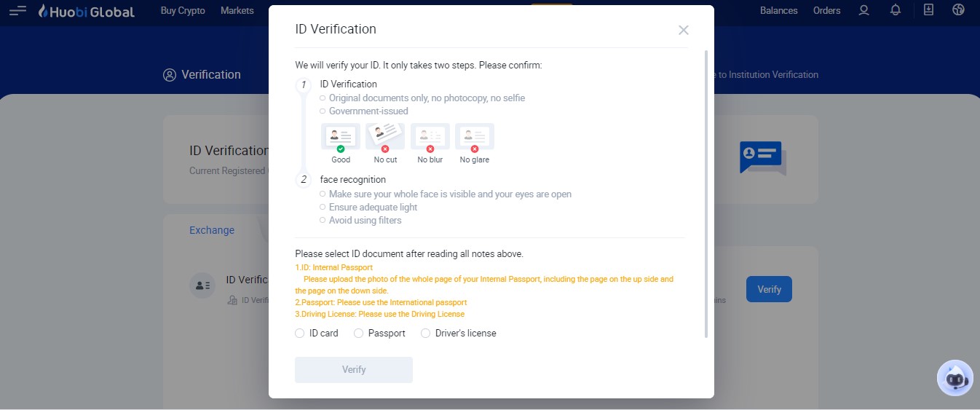
Task: Click the dialog's vertical scrollbar
Action: 706,194
